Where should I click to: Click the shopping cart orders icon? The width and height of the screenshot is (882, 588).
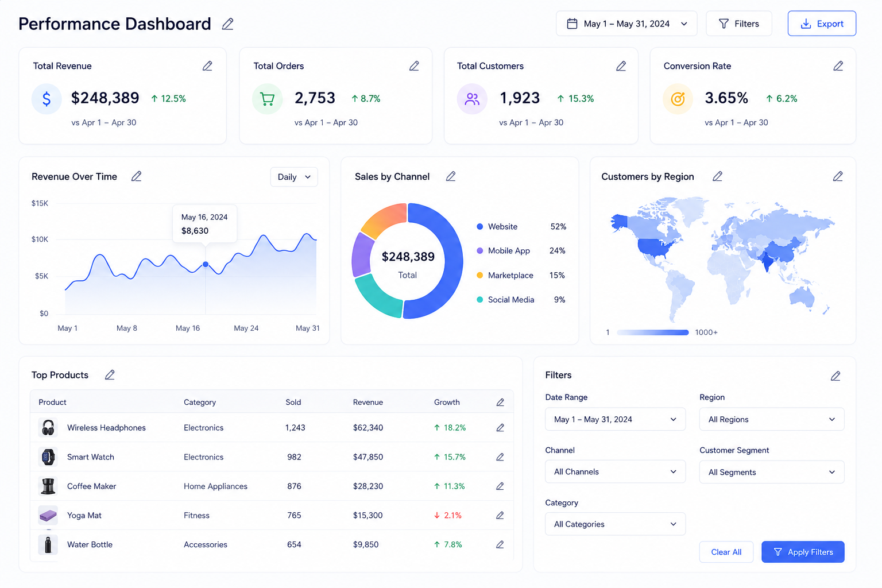268,99
